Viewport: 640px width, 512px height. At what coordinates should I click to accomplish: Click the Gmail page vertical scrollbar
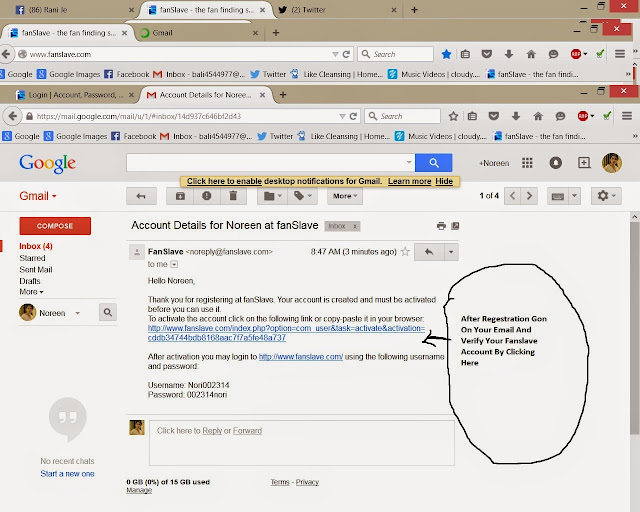[x=634, y=327]
